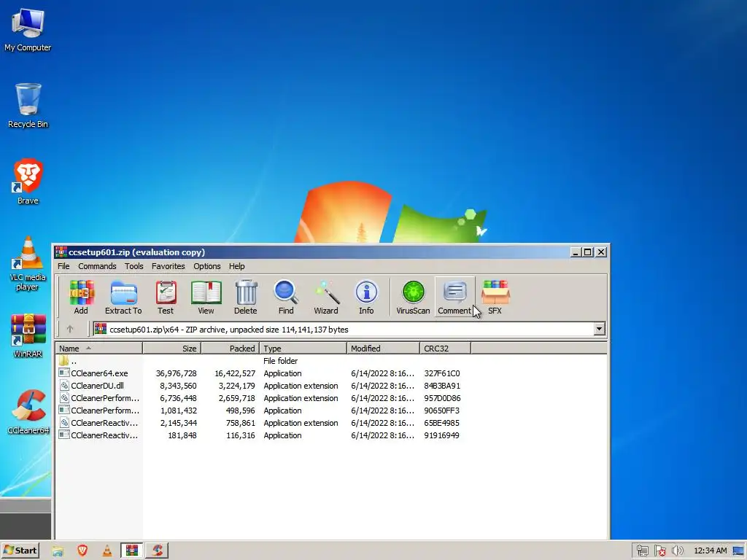Click the Add toolbar icon in WinRAR
Image resolution: width=747 pixels, height=560 pixels.
click(x=81, y=297)
